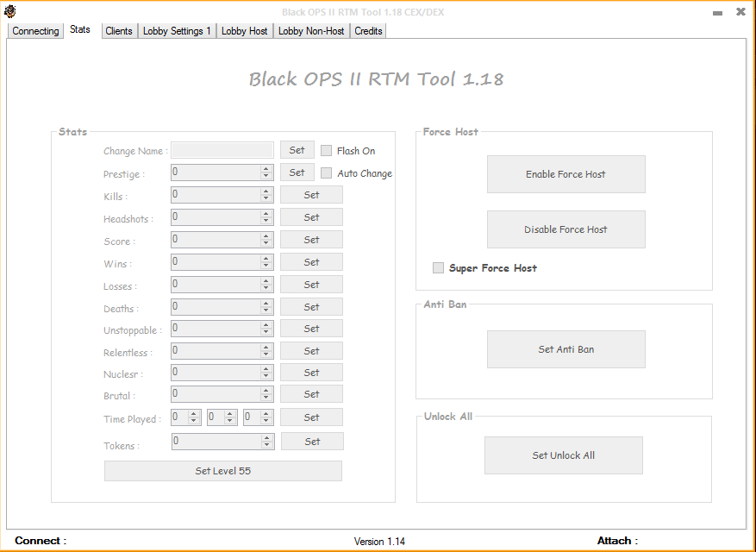This screenshot has height=552, width=756.
Task: Open the Lobby Host tab
Action: [x=245, y=31]
